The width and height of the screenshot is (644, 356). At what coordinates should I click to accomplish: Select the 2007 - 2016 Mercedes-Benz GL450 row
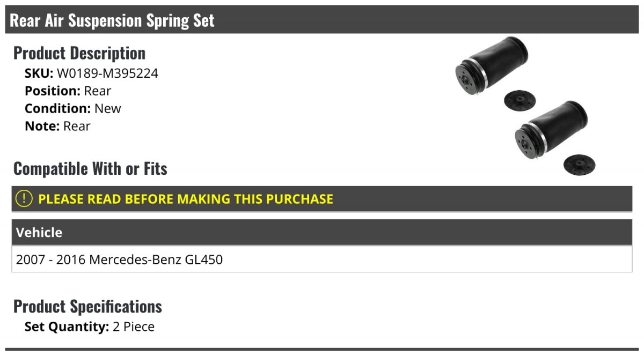[x=322, y=259]
